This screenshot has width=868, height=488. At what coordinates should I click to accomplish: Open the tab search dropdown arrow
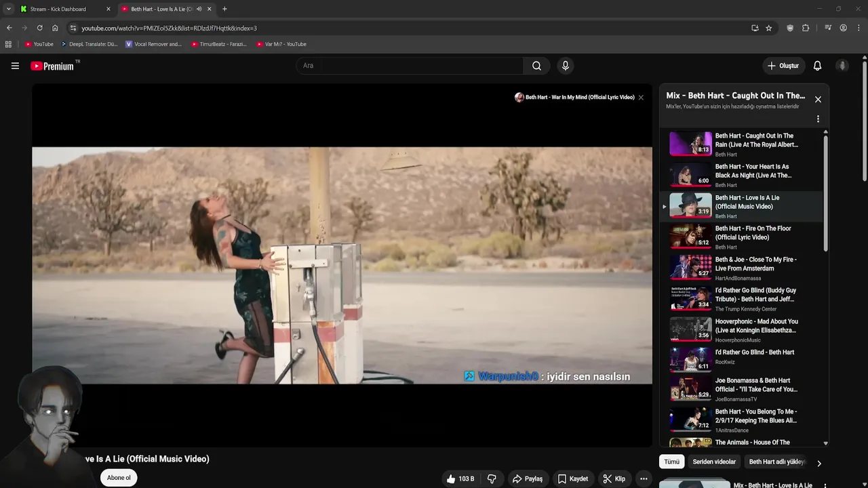tap(8, 9)
